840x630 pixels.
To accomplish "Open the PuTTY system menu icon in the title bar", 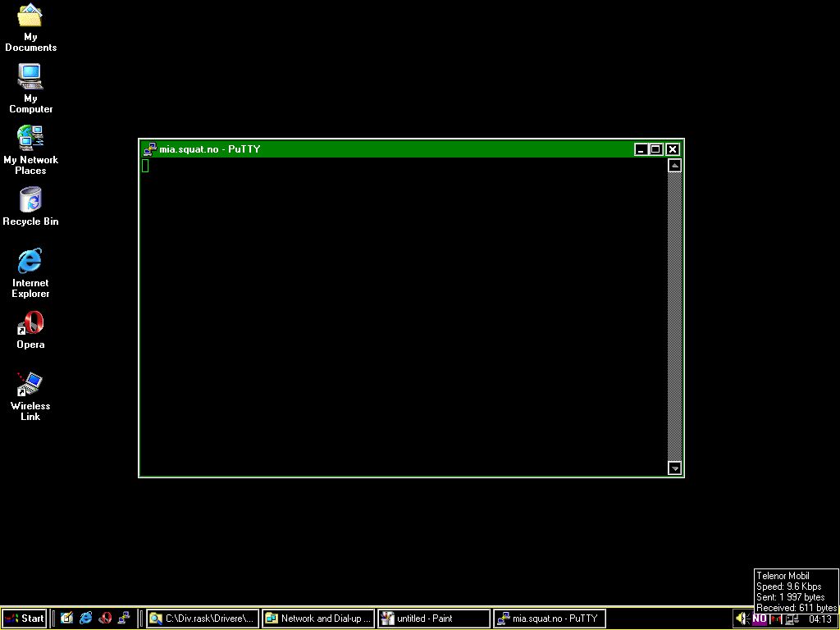I will pyautogui.click(x=150, y=149).
